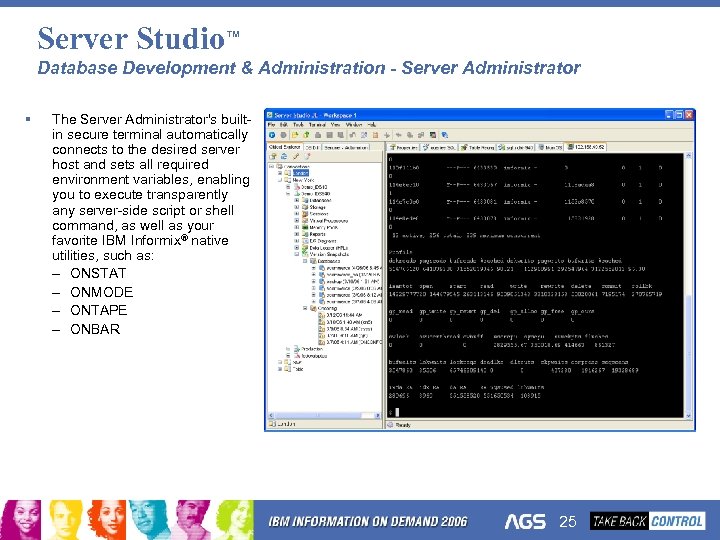Expand the Reports tree node

point(297,234)
